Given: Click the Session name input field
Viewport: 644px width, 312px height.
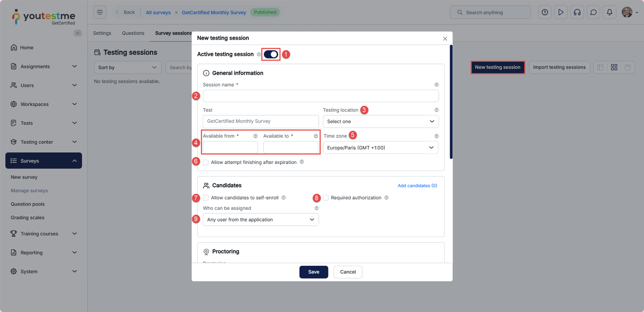Looking at the screenshot, I should point(320,96).
